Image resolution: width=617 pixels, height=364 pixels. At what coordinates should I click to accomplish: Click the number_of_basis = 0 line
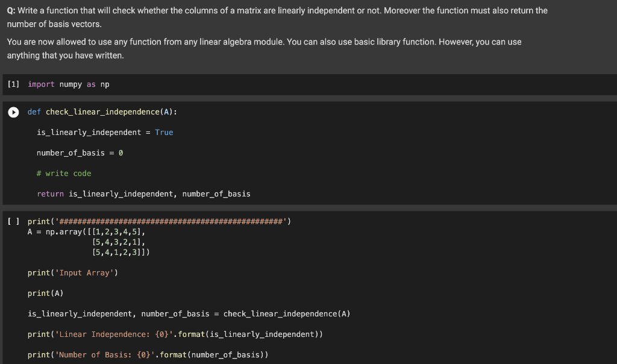tap(80, 152)
